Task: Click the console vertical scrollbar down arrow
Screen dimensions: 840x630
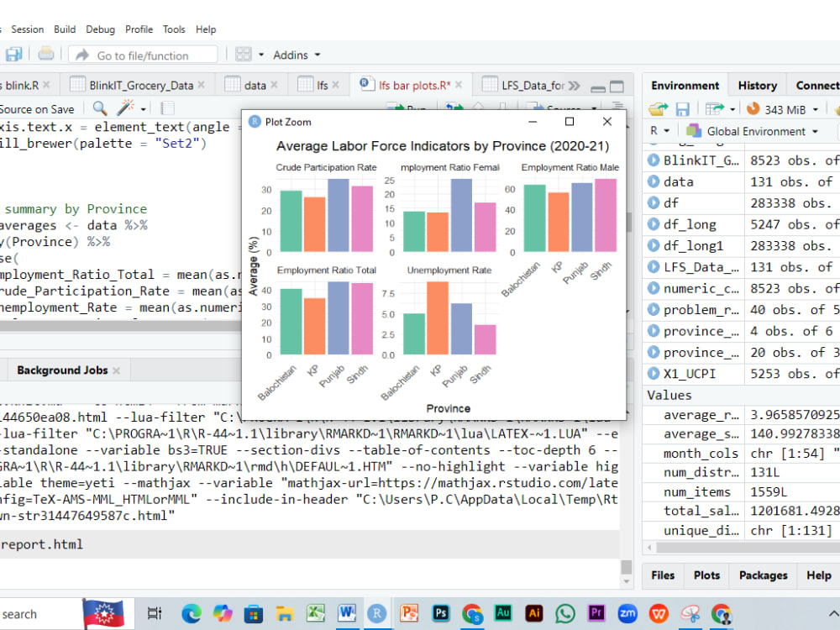Action: [627, 580]
